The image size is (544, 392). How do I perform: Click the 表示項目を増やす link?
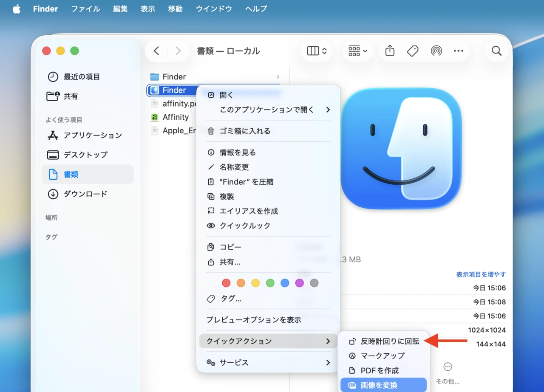[x=481, y=274]
